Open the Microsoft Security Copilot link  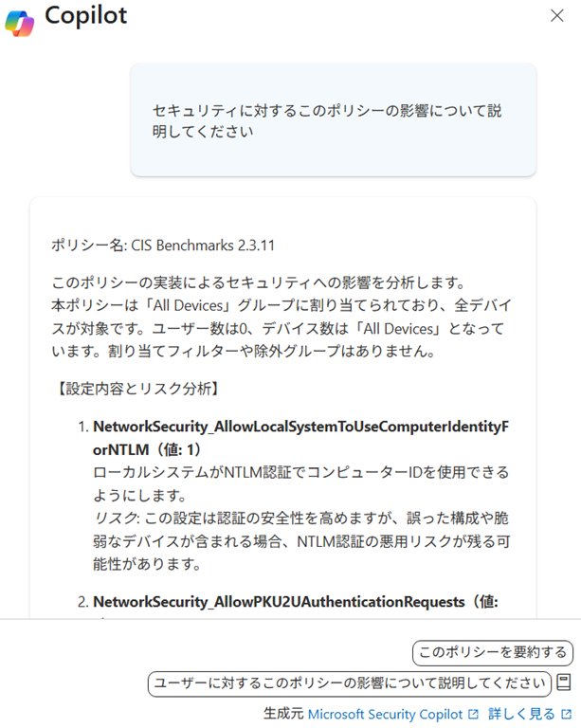(385, 714)
